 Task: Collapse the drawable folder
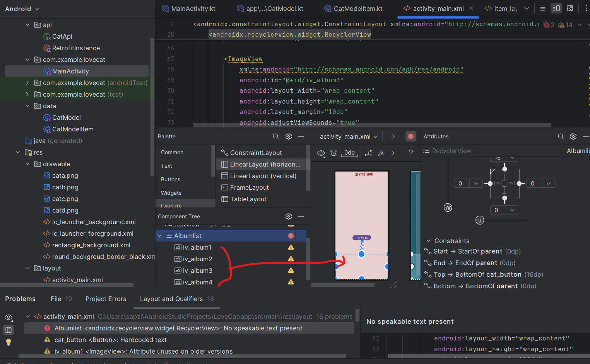27,164
